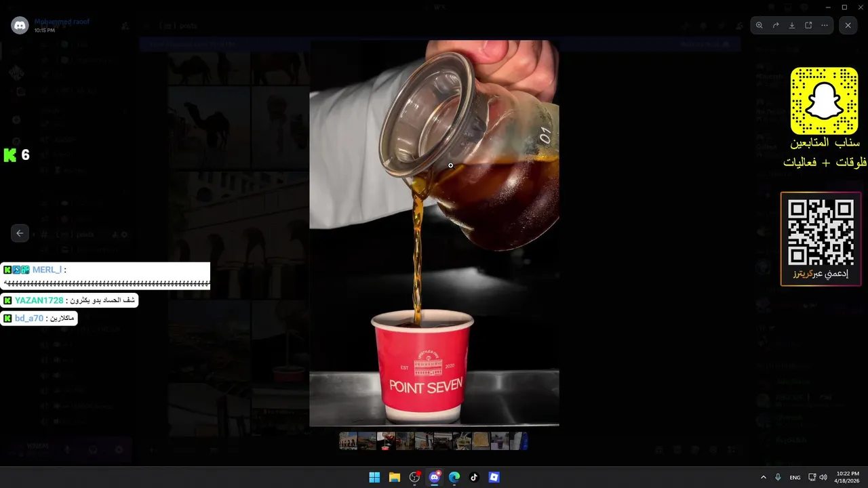Click the Discord taskbar icon
Image resolution: width=868 pixels, height=488 pixels.
[x=434, y=477]
